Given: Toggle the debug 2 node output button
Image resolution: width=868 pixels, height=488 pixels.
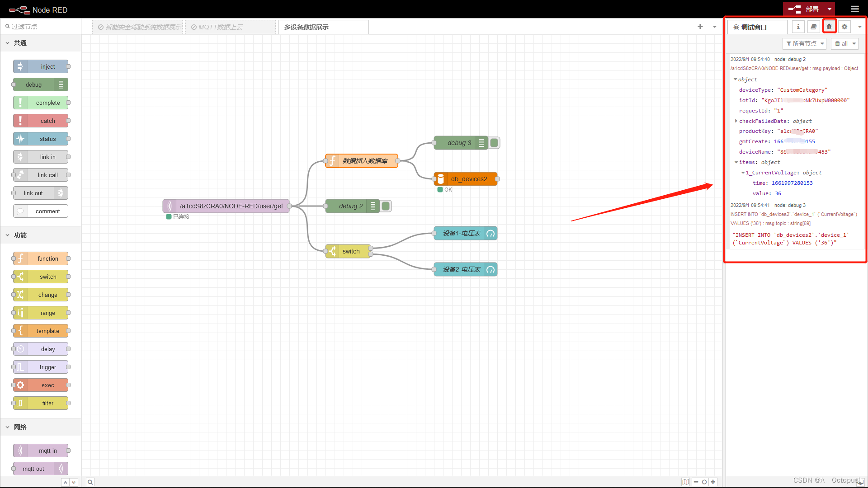Looking at the screenshot, I should click(x=386, y=206).
